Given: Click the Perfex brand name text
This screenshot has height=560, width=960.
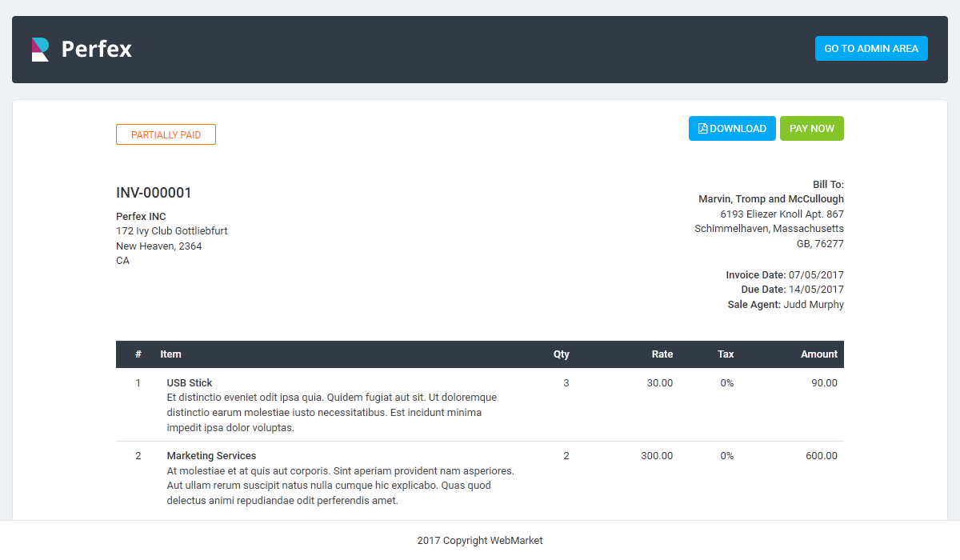Looking at the screenshot, I should pyautogui.click(x=97, y=50).
